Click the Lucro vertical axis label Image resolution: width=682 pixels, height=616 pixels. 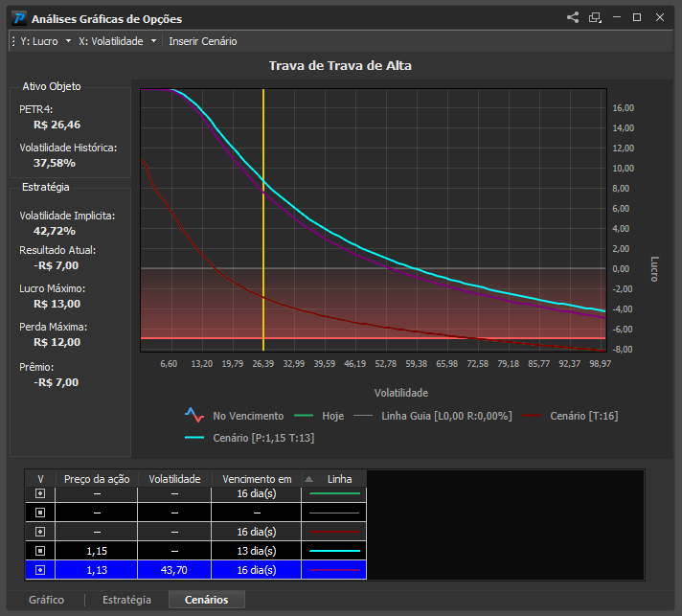(654, 269)
